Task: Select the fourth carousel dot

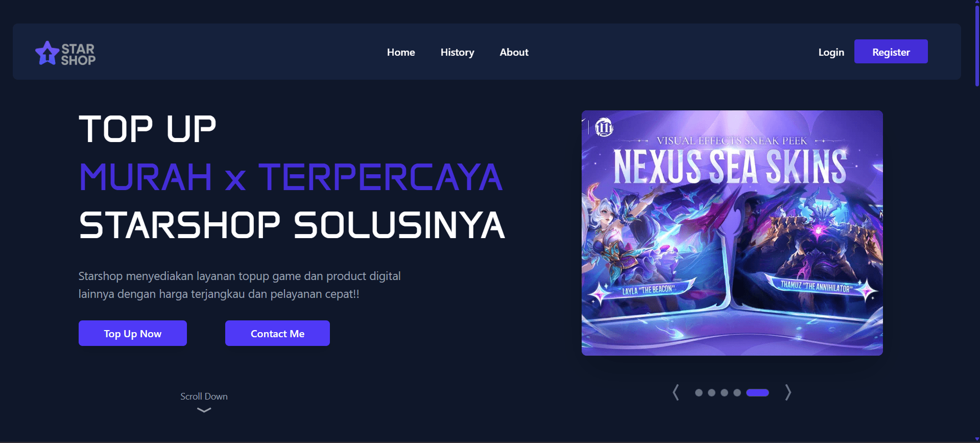Action: pos(737,392)
